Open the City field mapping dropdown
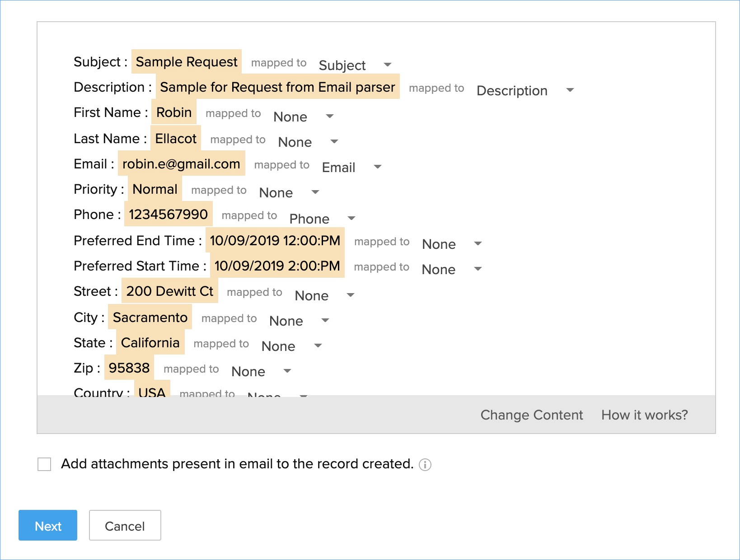Screen dimensions: 740x560 click(299, 321)
